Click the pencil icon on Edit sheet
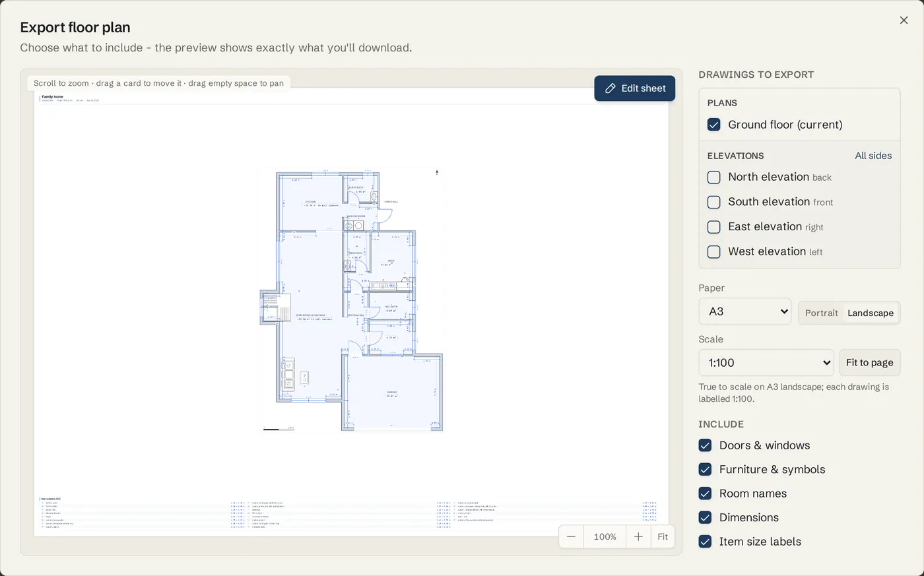This screenshot has width=924, height=576. pos(610,88)
